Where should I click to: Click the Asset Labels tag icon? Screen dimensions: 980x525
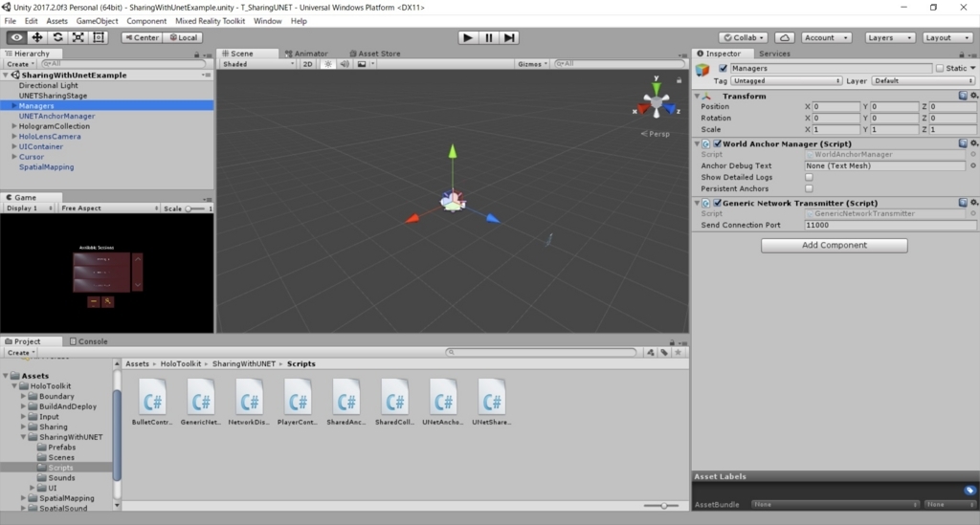click(x=969, y=490)
